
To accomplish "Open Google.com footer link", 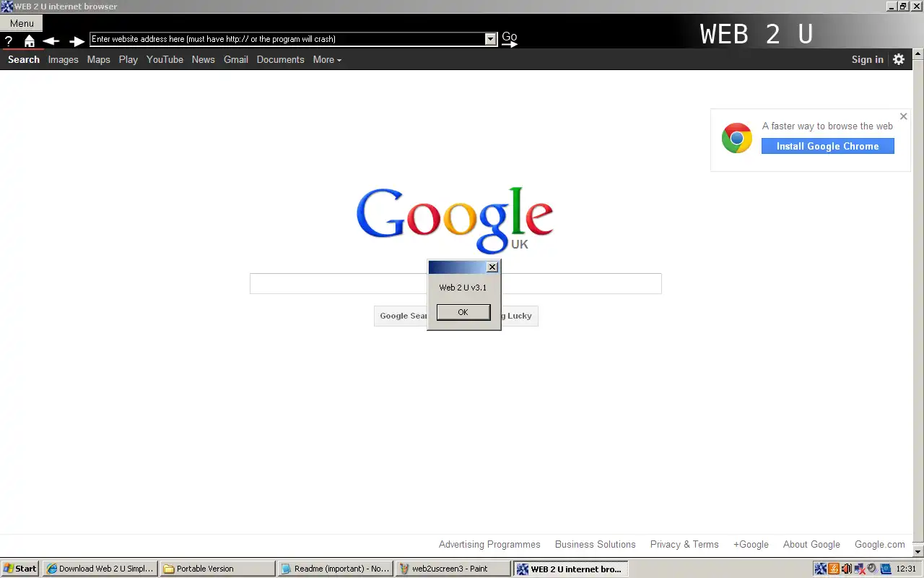I will pyautogui.click(x=879, y=545).
